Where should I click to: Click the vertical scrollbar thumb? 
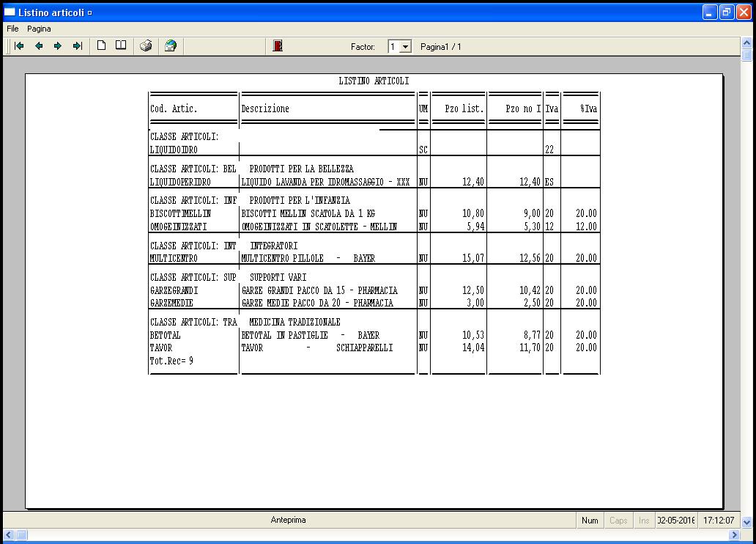746,55
